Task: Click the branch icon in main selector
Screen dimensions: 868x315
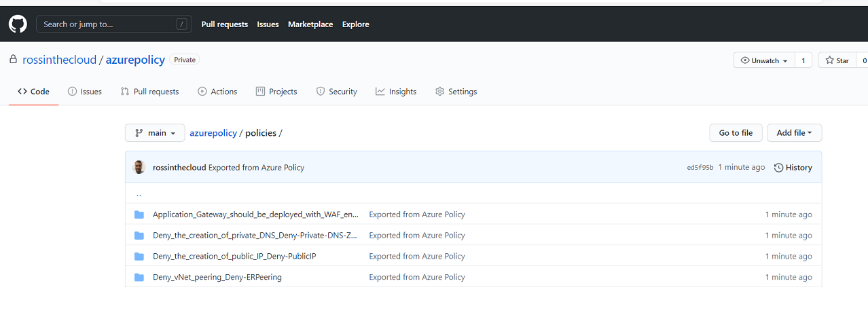Action: click(x=139, y=133)
